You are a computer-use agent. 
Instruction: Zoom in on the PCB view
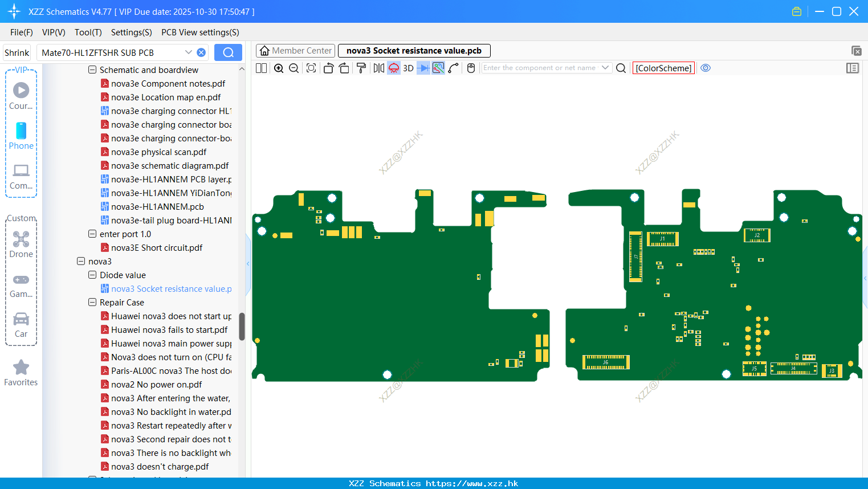coord(279,68)
